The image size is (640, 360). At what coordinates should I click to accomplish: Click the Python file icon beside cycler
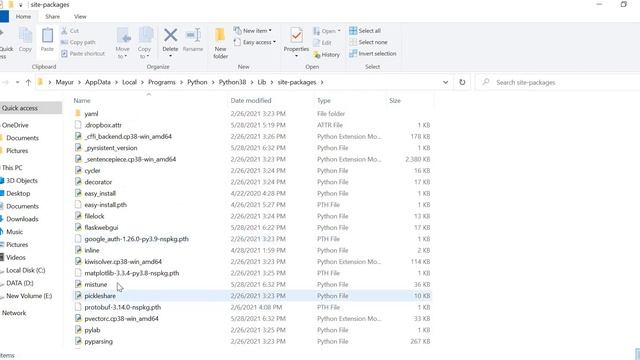coord(78,171)
